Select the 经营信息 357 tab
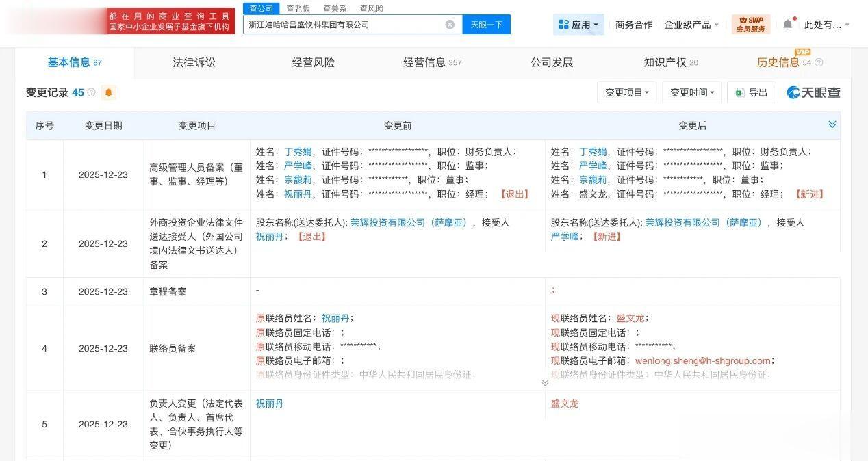Viewport: 868px width, 461px height. (x=433, y=62)
